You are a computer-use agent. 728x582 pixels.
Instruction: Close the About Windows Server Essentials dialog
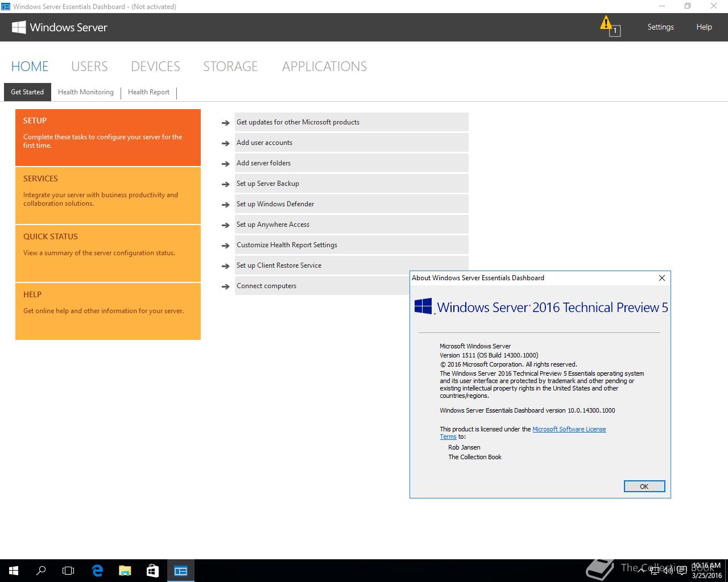tap(661, 278)
